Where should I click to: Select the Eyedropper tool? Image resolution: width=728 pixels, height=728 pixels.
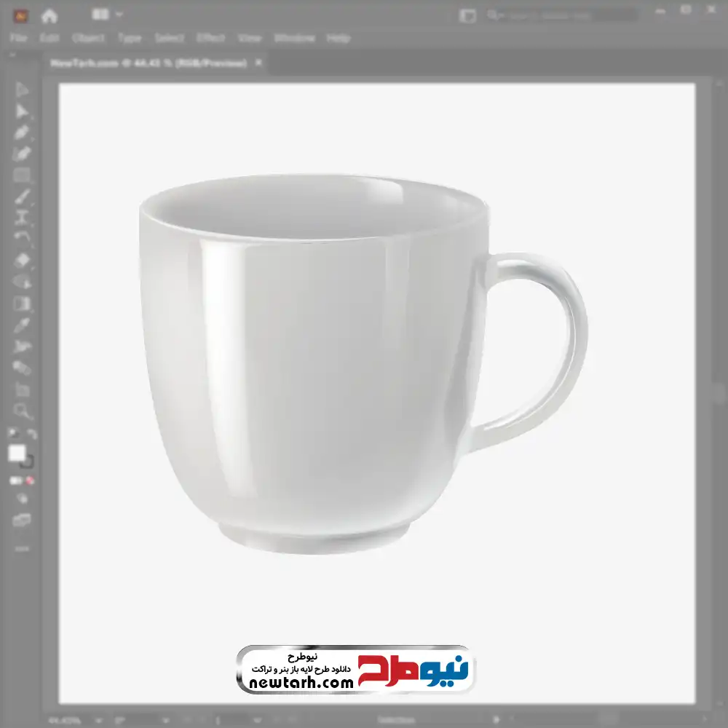pos(22,325)
